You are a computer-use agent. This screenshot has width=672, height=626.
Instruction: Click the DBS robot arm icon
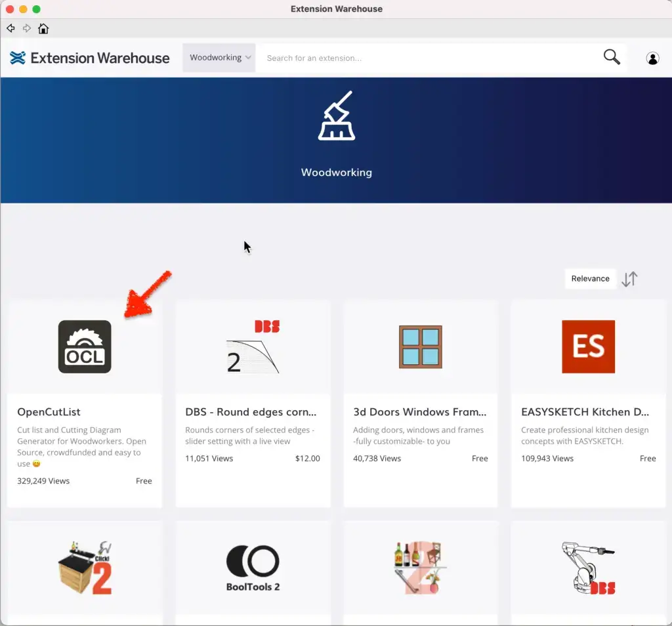point(589,568)
